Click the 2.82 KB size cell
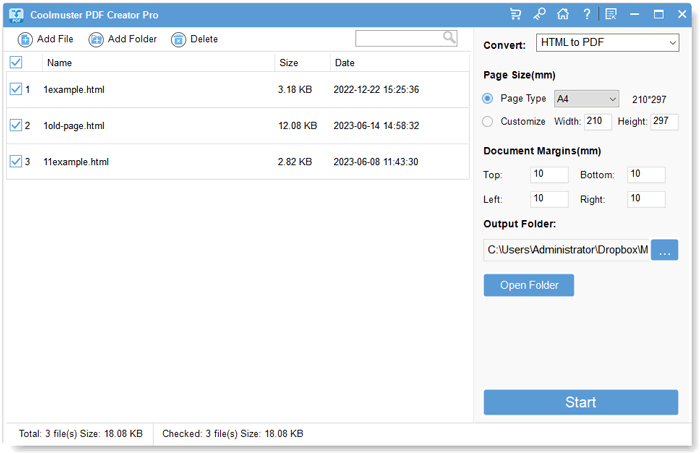This screenshot has width=700, height=454. 295,162
